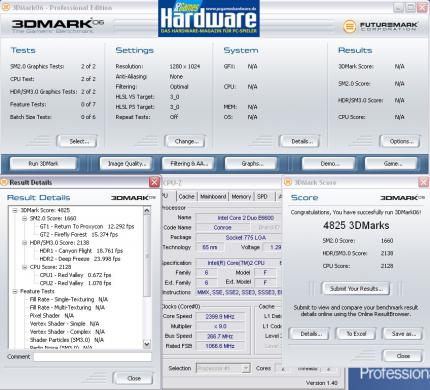The image size is (430, 390).
Task: Select GT2 - Firefly Forest row
Action: click(79, 235)
